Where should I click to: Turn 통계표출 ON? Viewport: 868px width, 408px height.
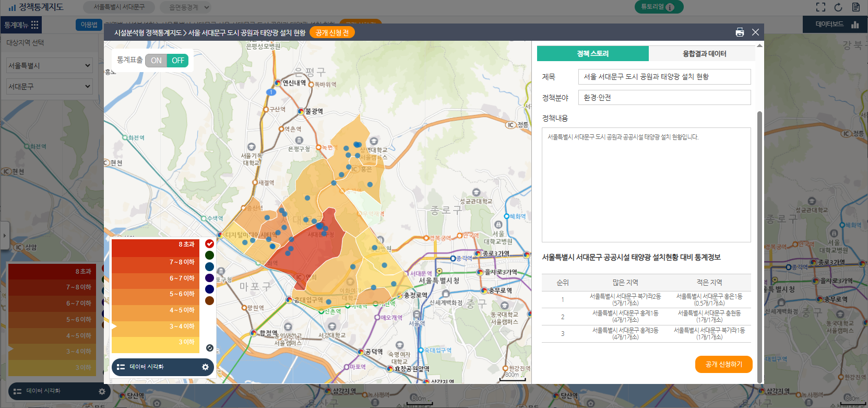coord(156,61)
